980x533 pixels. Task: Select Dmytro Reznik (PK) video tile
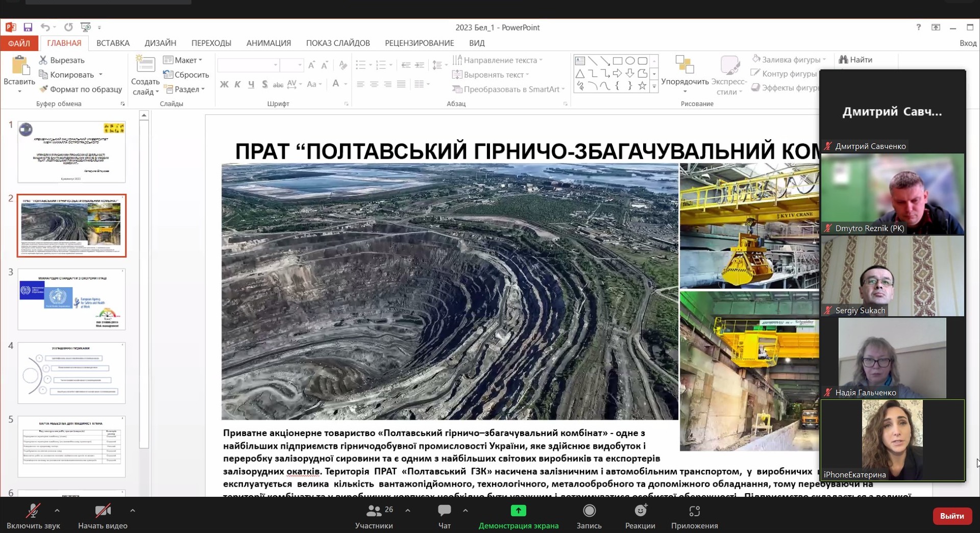(x=892, y=194)
